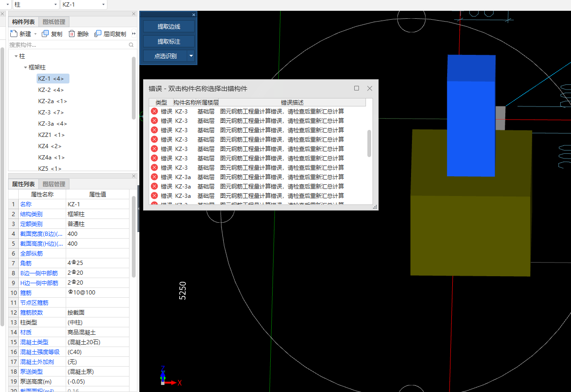Collapse the 框架柱 tree node
Image resolution: width=571 pixels, height=392 pixels.
pyautogui.click(x=25, y=68)
